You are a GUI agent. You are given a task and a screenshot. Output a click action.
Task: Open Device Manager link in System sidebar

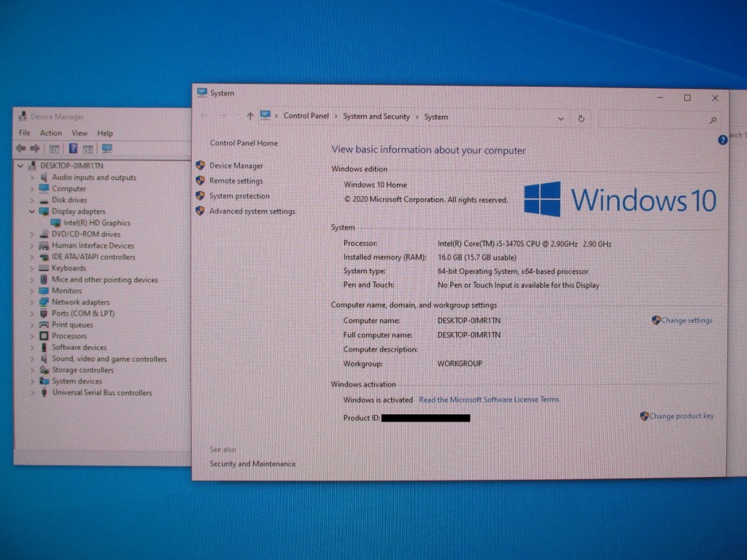[236, 166]
